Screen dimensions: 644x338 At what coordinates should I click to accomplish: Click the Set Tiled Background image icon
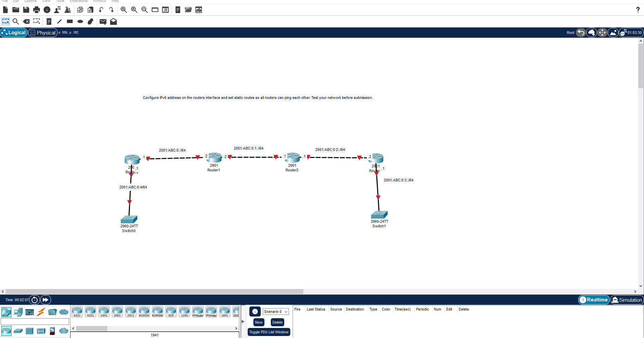pos(613,33)
